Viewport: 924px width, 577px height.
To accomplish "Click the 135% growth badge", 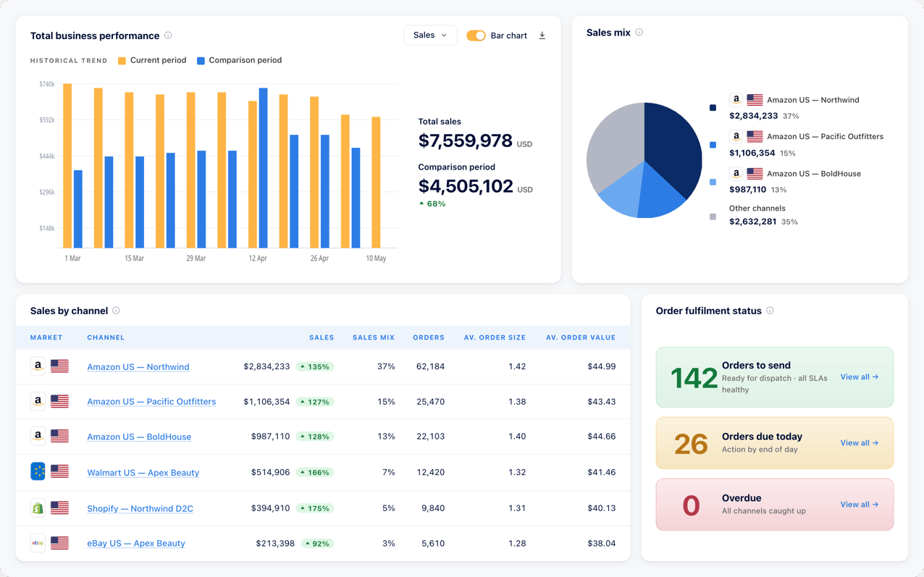I will tap(315, 367).
